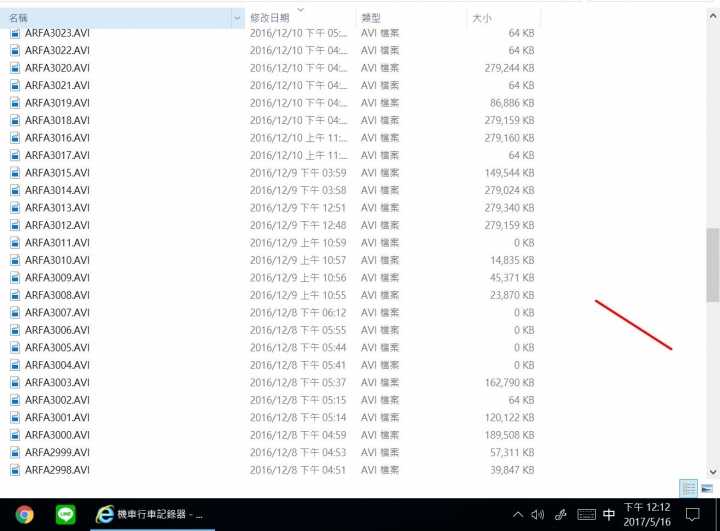Screen dimensions: 720x531
Task: Click the 279,244 KB size cell
Action: (509, 68)
